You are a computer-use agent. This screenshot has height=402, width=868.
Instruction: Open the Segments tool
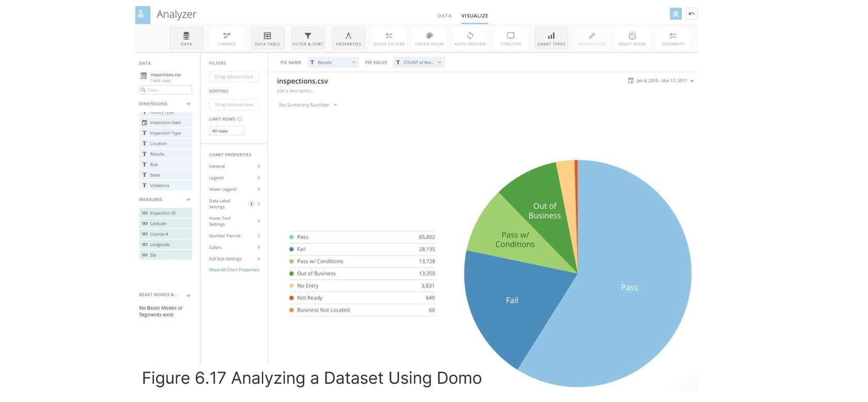[673, 38]
